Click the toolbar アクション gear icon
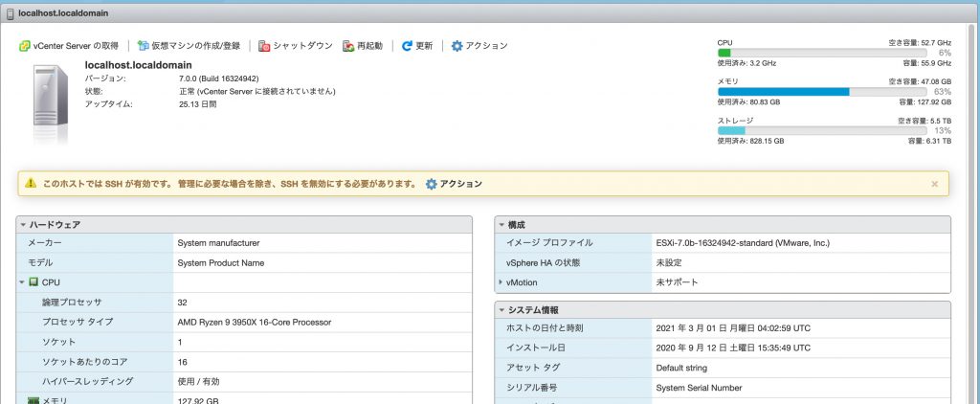Viewport: 980px width, 404px height. (x=457, y=46)
